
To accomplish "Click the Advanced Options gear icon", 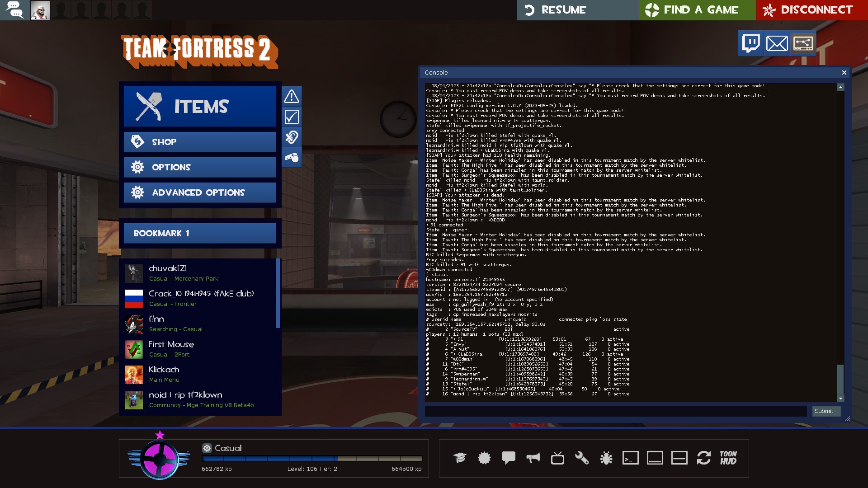I will [137, 192].
